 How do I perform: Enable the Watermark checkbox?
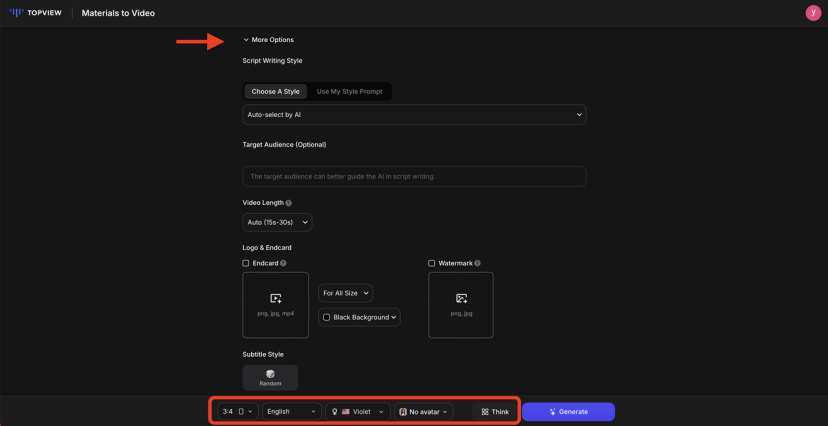click(432, 263)
